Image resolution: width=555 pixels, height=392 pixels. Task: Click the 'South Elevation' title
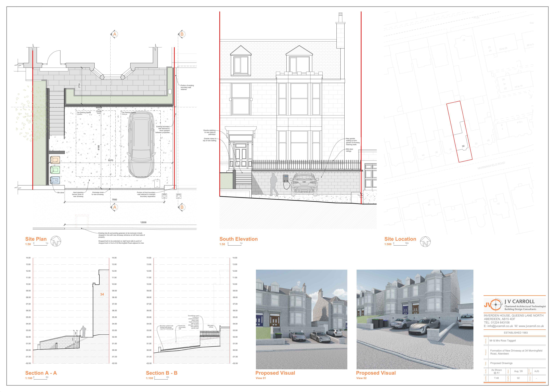[239, 239]
